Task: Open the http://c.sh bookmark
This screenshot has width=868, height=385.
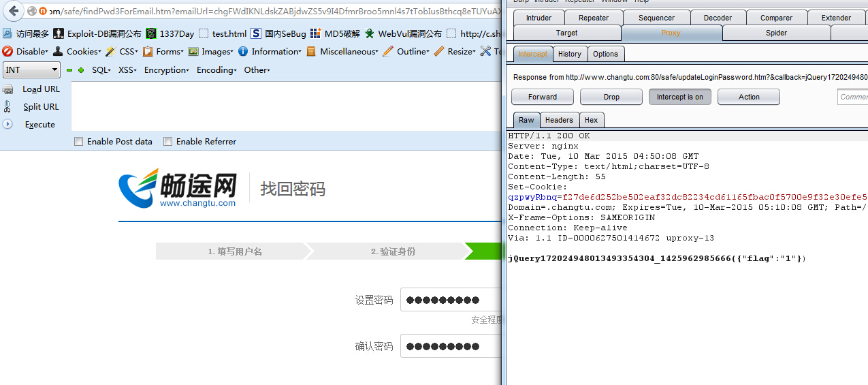Action: (x=474, y=33)
